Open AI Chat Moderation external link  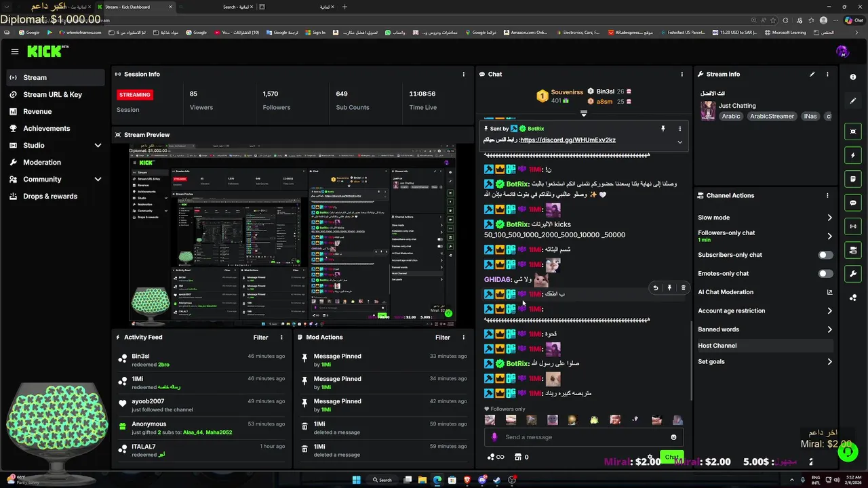(x=829, y=292)
